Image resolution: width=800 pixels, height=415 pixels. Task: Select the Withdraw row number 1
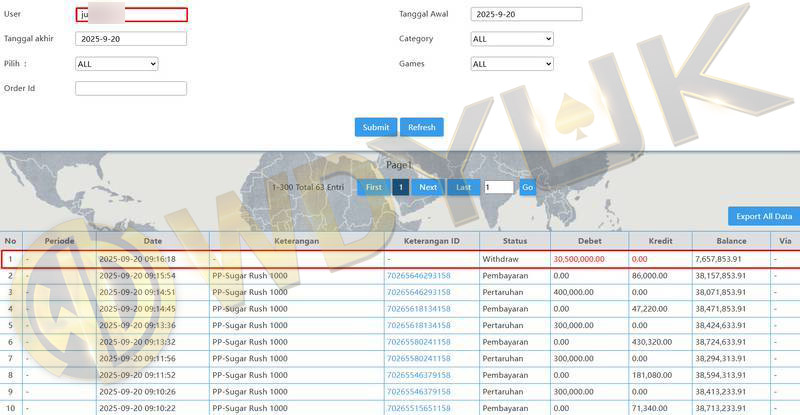pyautogui.click(x=10, y=259)
